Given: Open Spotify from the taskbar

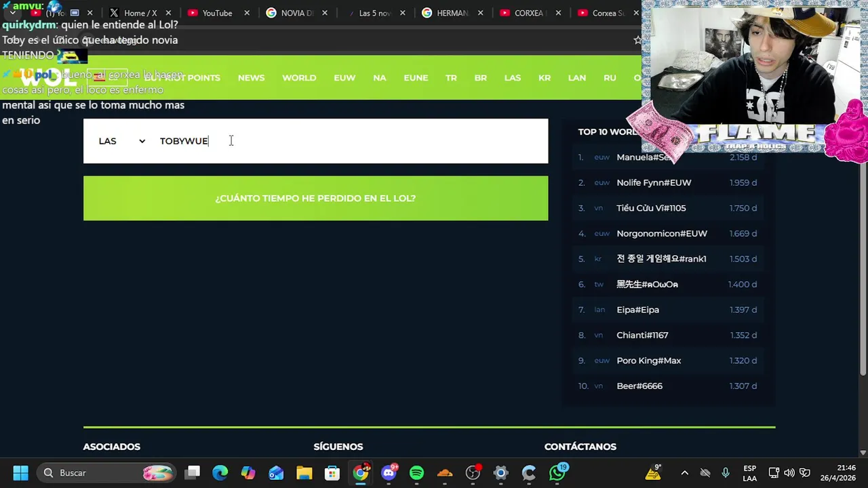Looking at the screenshot, I should [416, 472].
